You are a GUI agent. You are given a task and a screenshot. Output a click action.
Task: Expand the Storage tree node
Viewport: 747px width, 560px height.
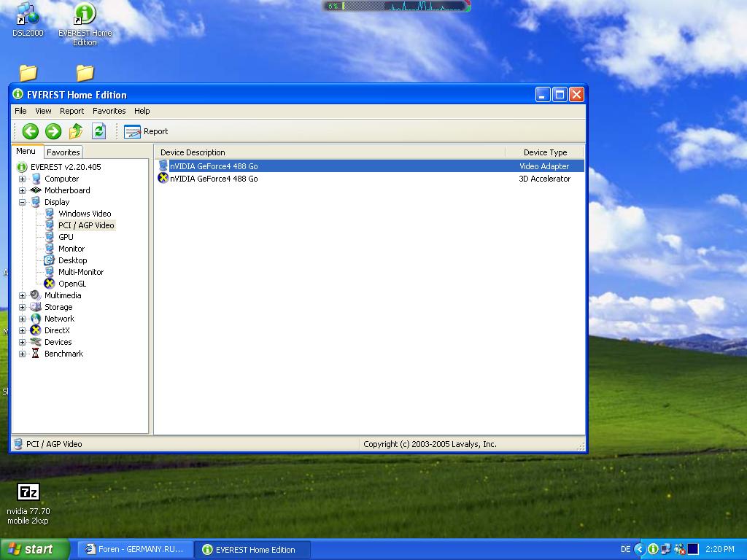[22, 307]
